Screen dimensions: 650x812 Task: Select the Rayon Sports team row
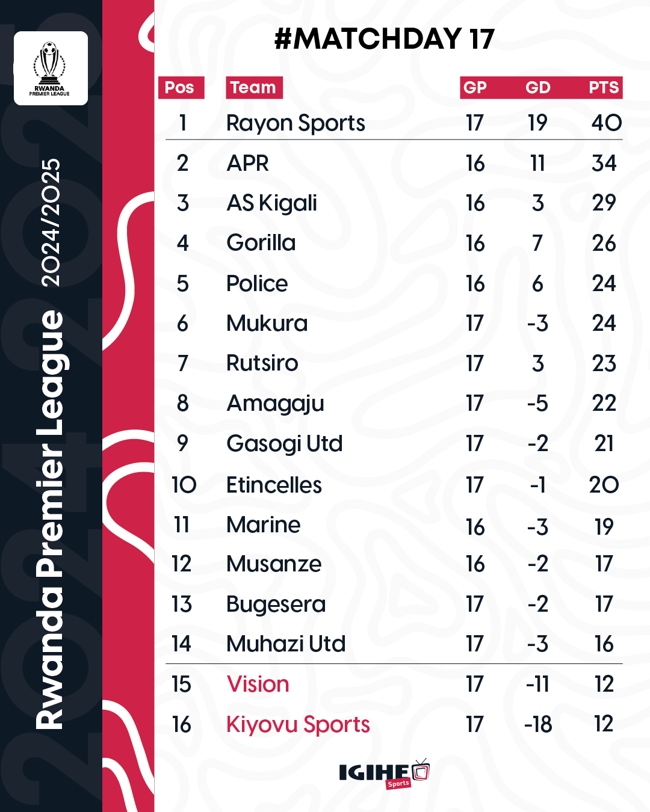pyautogui.click(x=394, y=123)
